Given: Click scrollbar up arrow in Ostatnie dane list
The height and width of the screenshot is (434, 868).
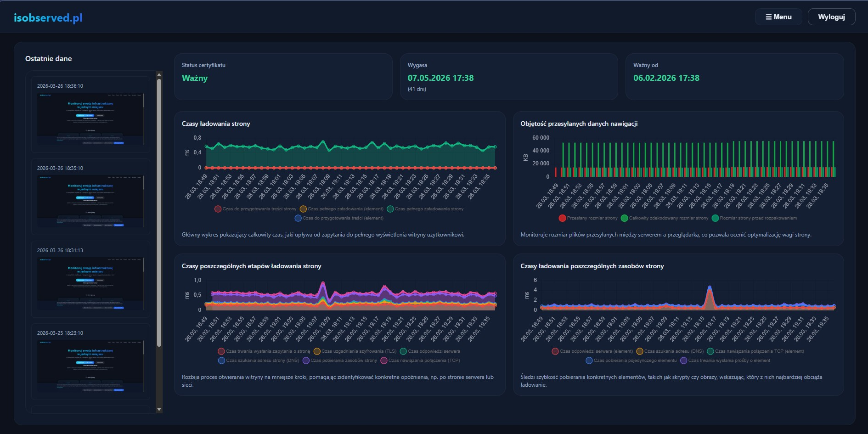Looking at the screenshot, I should point(159,74).
